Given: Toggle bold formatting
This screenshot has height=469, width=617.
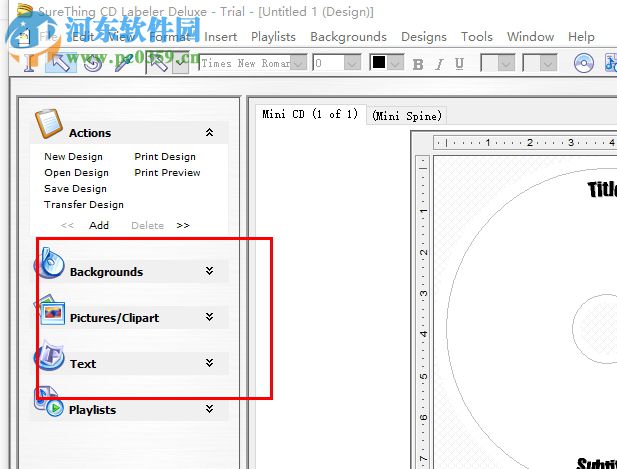Looking at the screenshot, I should pos(418,64).
